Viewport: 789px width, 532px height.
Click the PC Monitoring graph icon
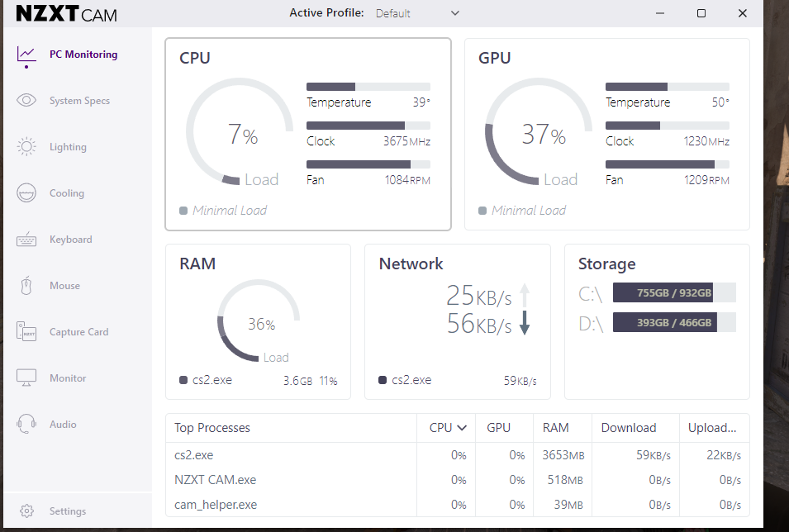[26, 55]
